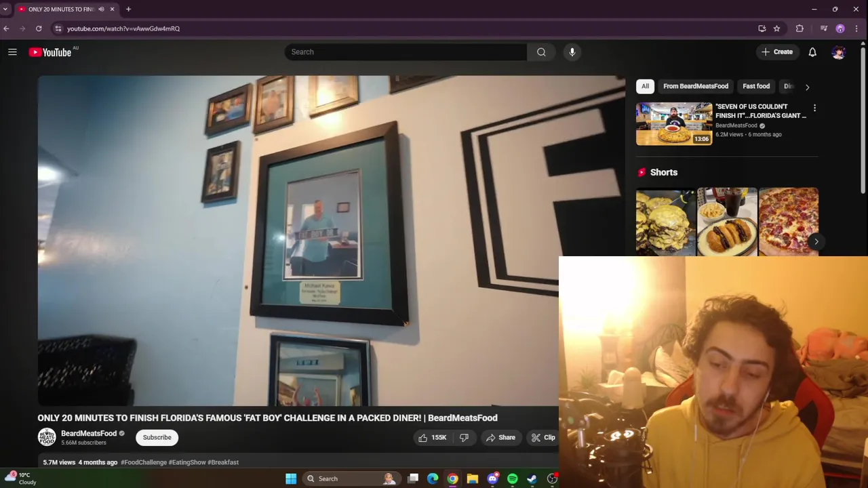Open the #FoodChallenge hashtag
The width and height of the screenshot is (868, 488).
click(x=144, y=462)
